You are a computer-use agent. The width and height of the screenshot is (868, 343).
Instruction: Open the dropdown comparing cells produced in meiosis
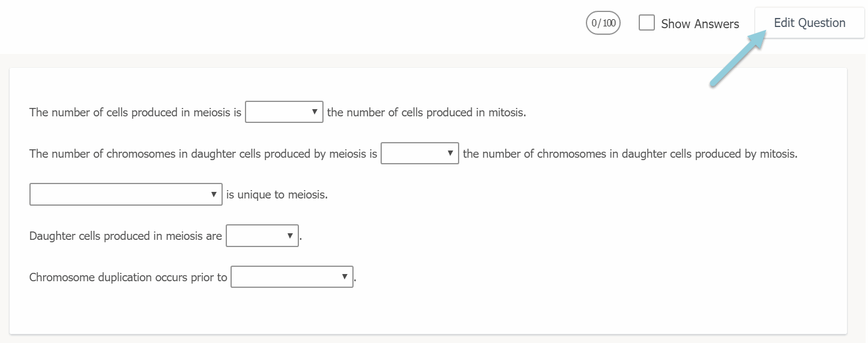coord(284,112)
